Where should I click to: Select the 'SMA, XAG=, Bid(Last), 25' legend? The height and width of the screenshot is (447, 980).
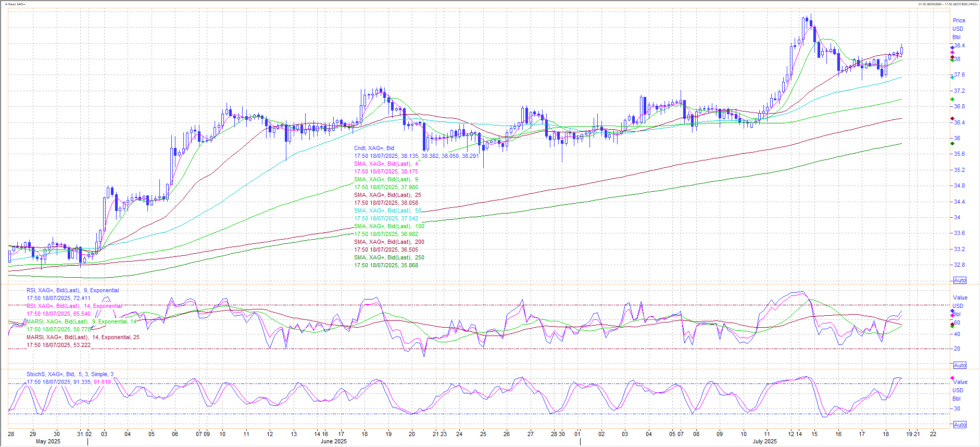[x=387, y=195]
